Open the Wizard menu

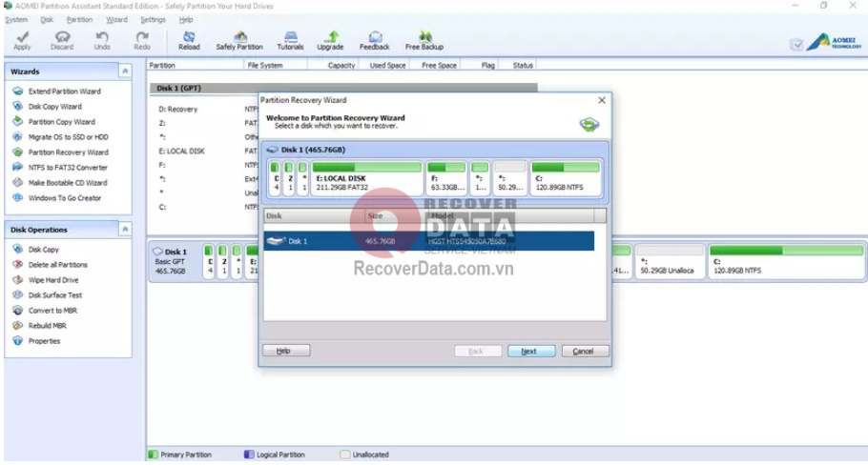(116, 19)
